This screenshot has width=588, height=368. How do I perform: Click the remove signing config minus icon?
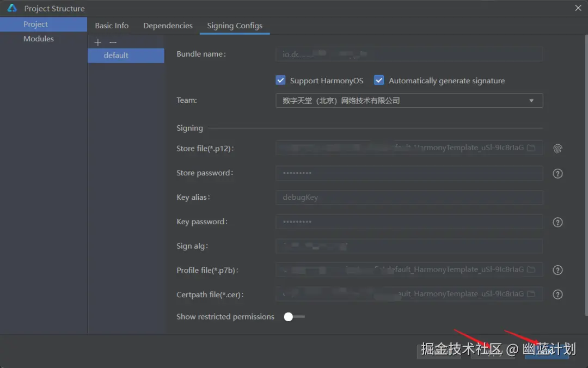(x=113, y=42)
